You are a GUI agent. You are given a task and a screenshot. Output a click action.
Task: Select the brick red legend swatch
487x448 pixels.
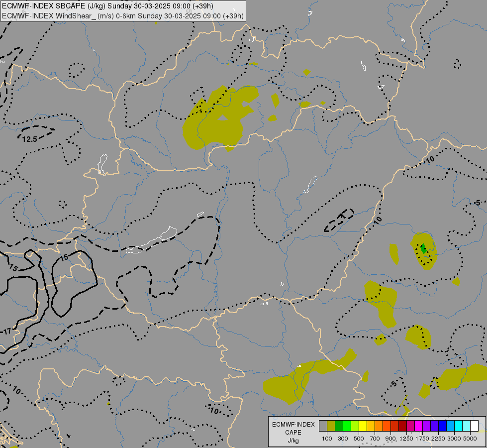[395, 426]
